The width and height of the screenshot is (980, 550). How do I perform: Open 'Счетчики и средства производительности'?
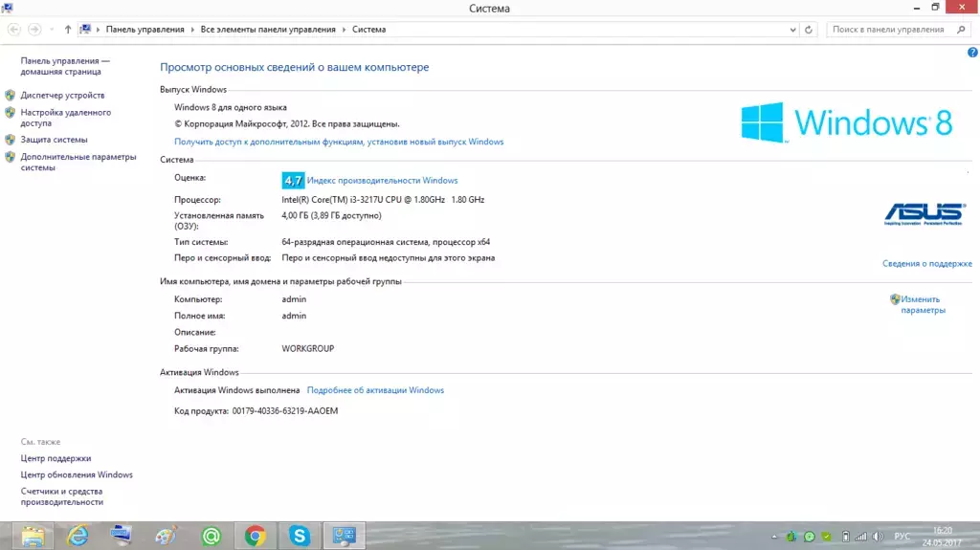coord(61,496)
